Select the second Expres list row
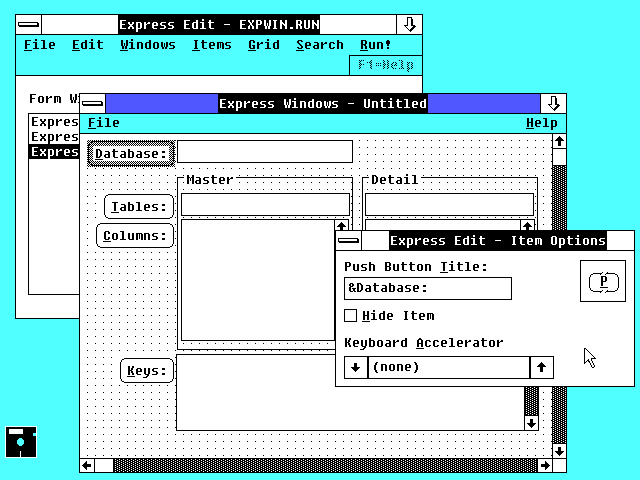 [54, 136]
